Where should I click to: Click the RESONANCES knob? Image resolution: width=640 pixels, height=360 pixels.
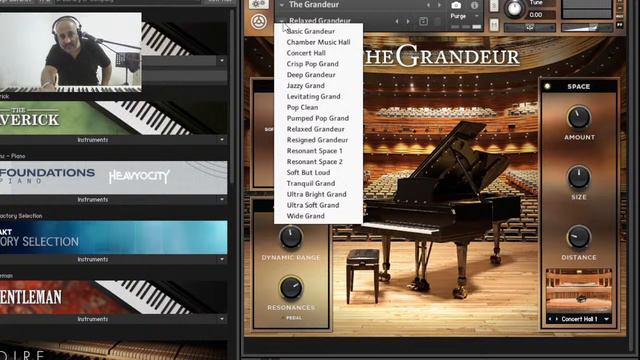click(291, 287)
